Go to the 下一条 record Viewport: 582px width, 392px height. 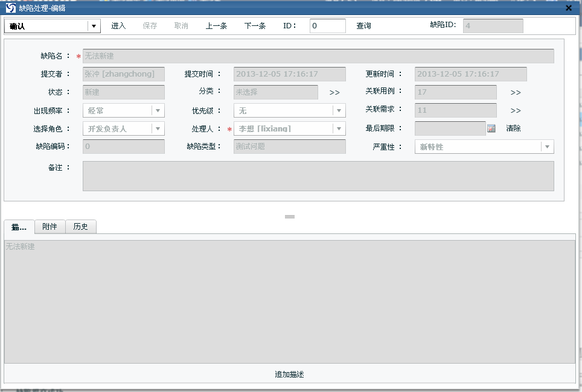point(255,26)
